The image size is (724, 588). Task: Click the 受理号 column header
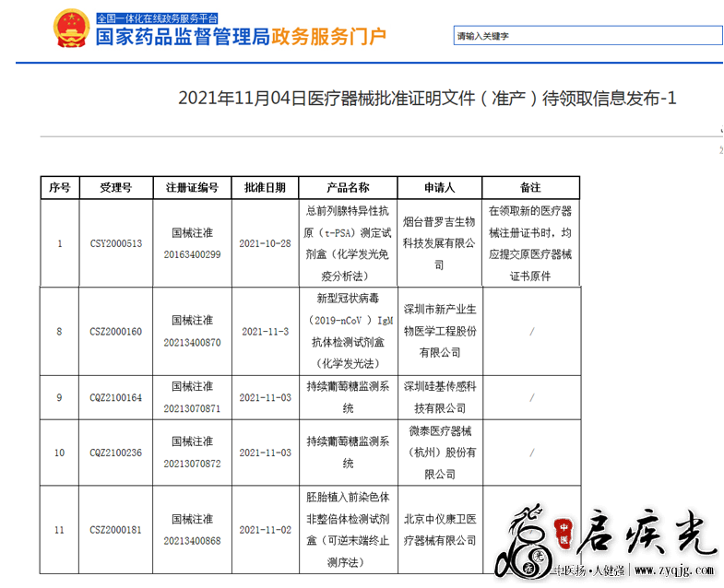click(x=116, y=187)
